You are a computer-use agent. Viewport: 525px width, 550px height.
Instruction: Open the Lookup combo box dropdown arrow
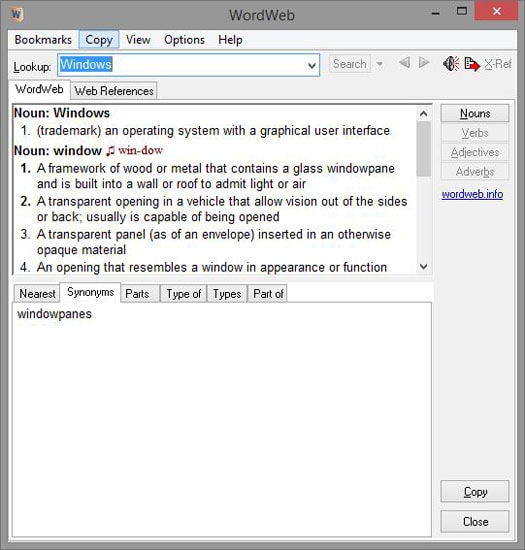(x=311, y=65)
